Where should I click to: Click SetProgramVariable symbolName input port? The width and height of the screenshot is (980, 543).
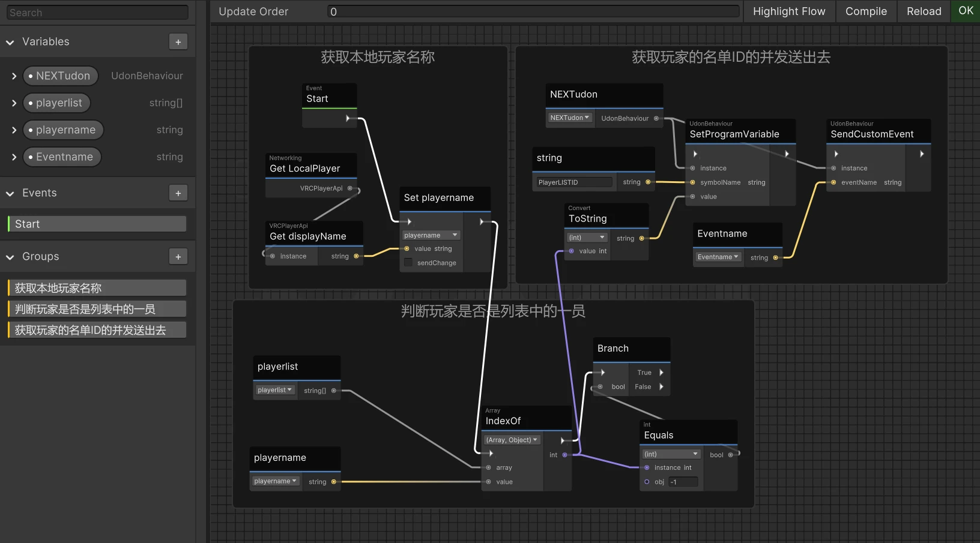[x=692, y=182]
